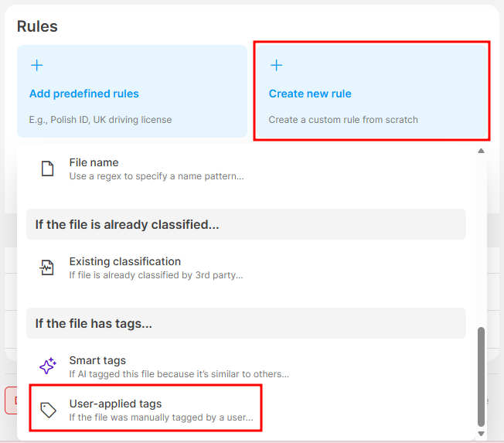
Task: Click the list's vertical scrollbar thumb
Action: [x=482, y=376]
